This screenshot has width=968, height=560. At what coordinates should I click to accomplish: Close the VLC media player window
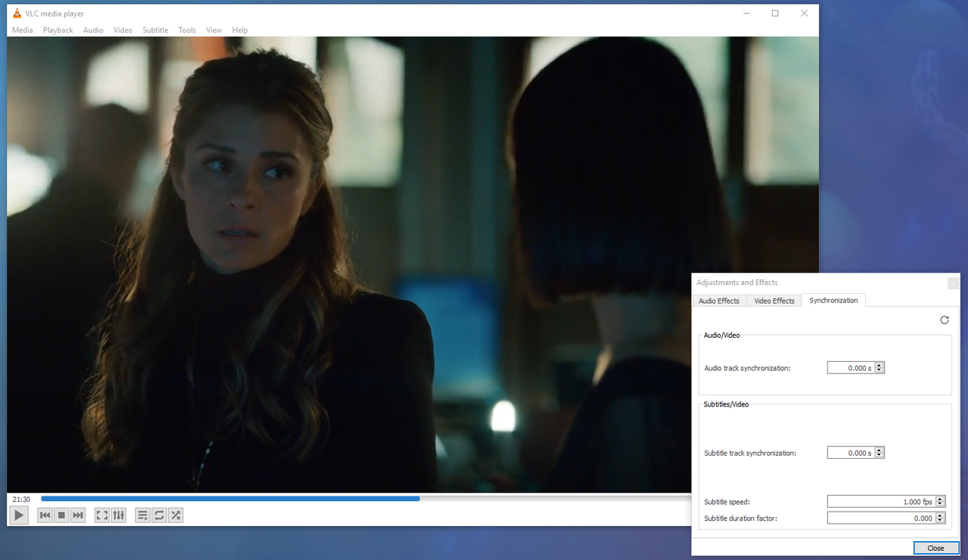(804, 14)
